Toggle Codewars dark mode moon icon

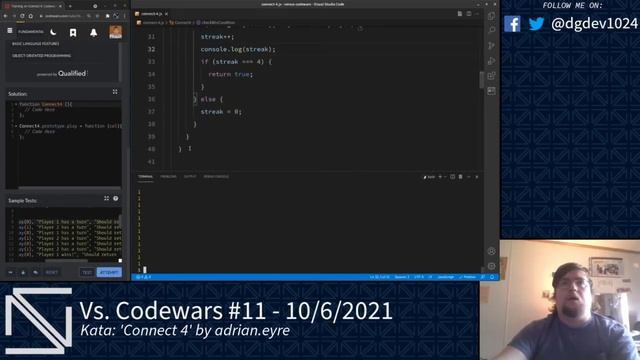53,32
